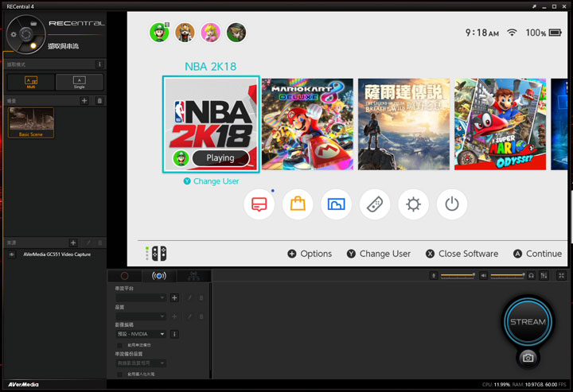Image resolution: width=573 pixels, height=392 pixels.
Task: Add a new source with plus icon
Action: (x=73, y=243)
